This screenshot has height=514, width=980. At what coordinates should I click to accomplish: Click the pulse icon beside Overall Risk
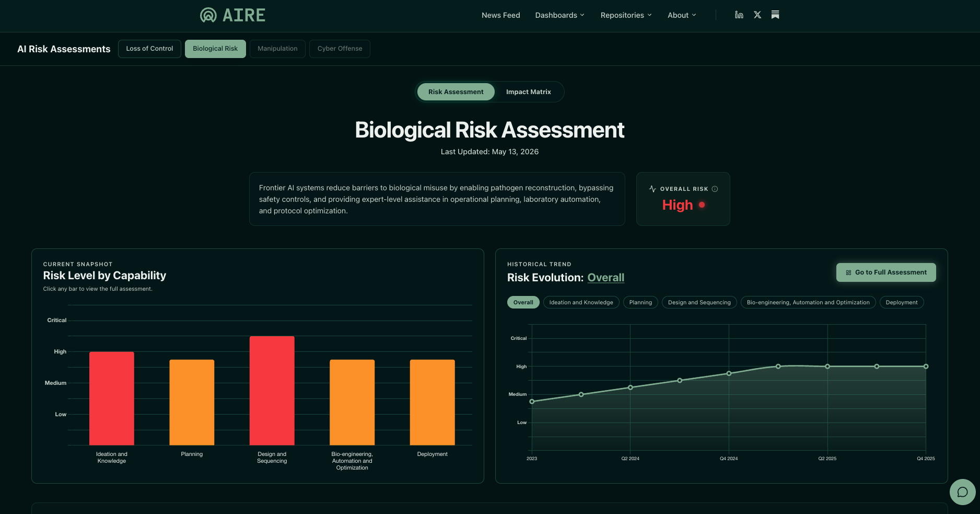(x=652, y=189)
